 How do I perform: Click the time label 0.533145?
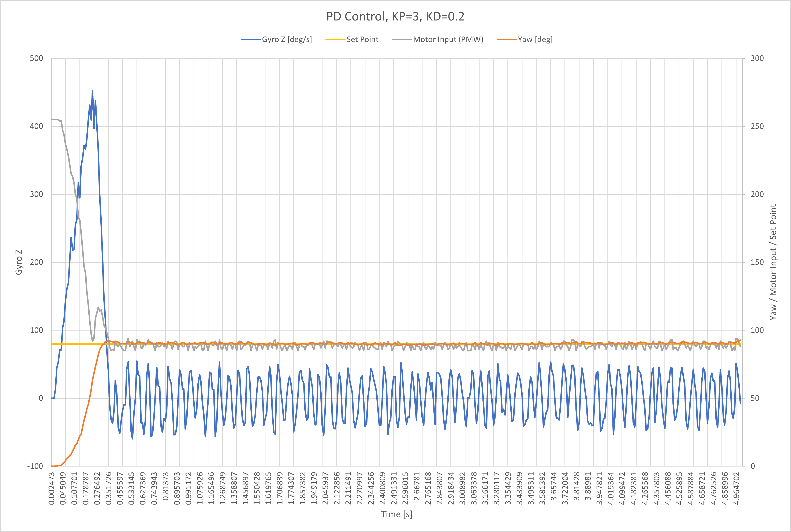tap(131, 488)
